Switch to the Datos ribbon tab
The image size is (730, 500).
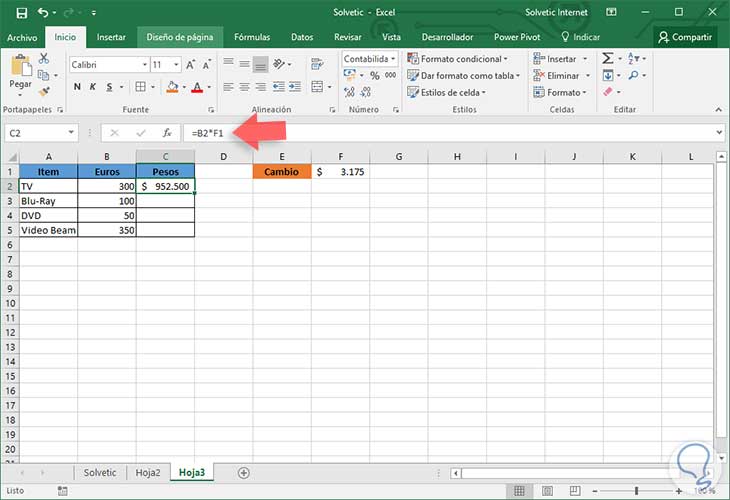tap(302, 37)
